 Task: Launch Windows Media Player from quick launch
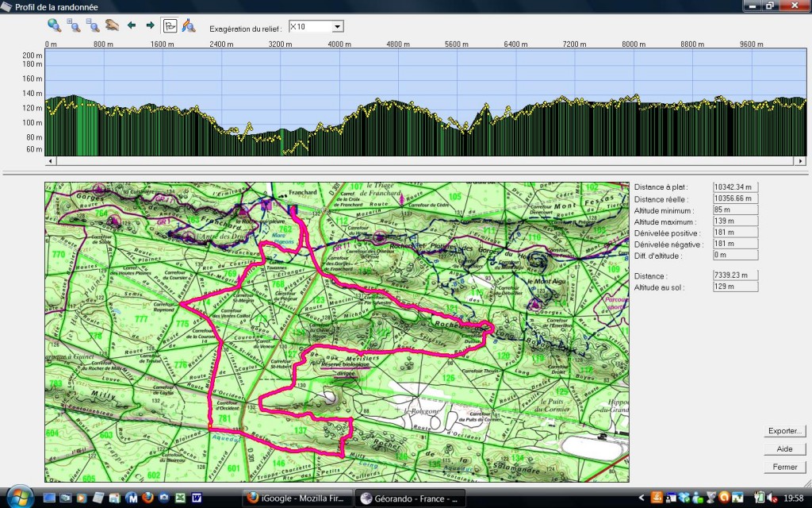click(81, 498)
